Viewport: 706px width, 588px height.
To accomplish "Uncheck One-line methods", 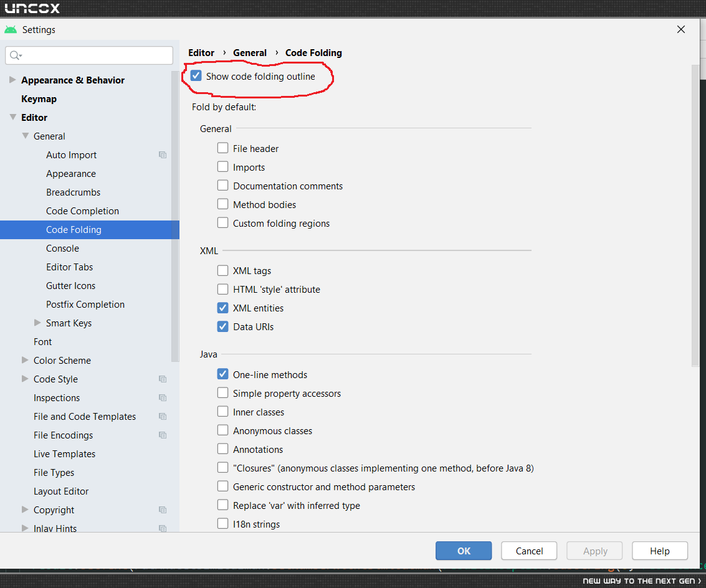I will tap(222, 374).
